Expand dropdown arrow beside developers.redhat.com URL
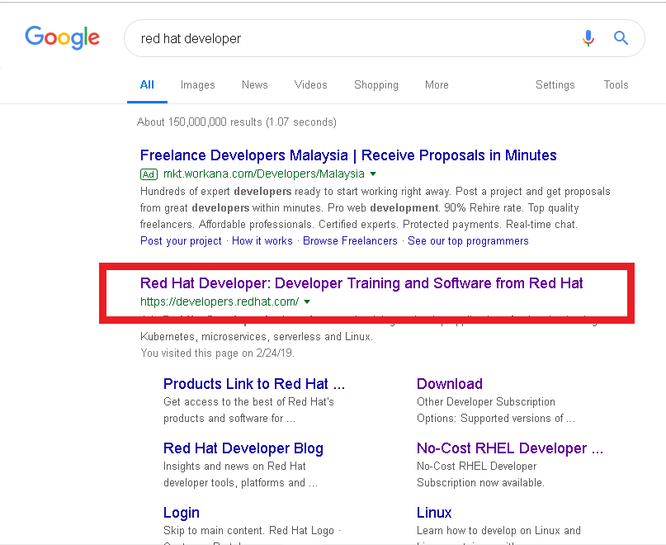 tap(307, 302)
